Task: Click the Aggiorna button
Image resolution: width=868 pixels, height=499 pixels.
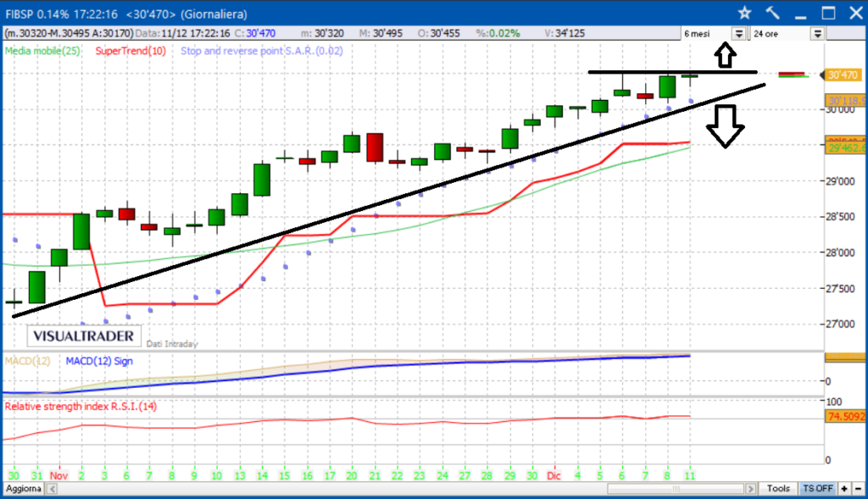Action: [24, 489]
